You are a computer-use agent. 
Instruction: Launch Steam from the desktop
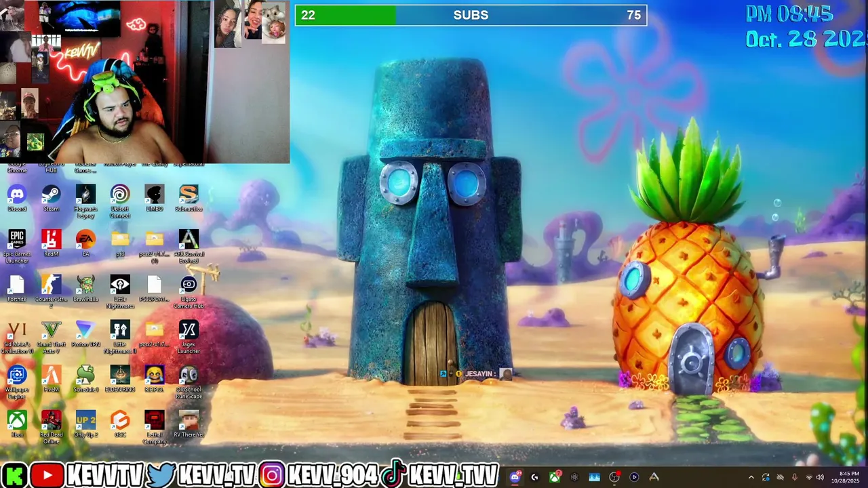pos(51,198)
